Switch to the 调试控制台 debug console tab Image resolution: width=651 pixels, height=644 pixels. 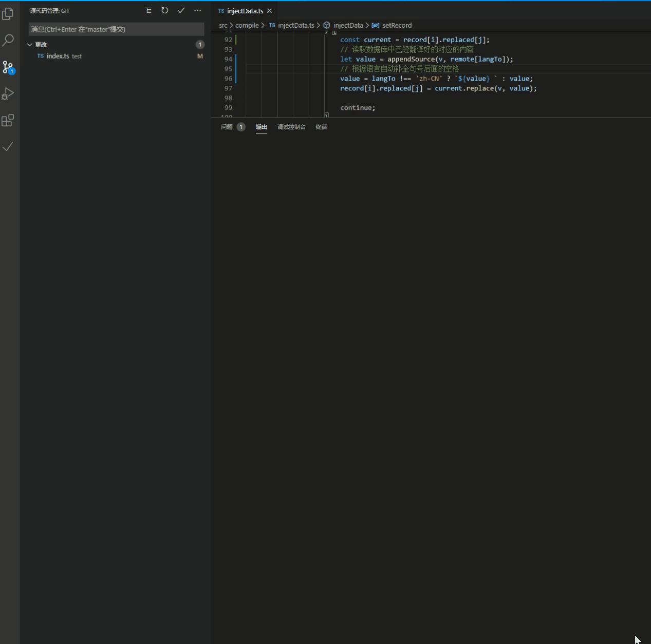291,127
